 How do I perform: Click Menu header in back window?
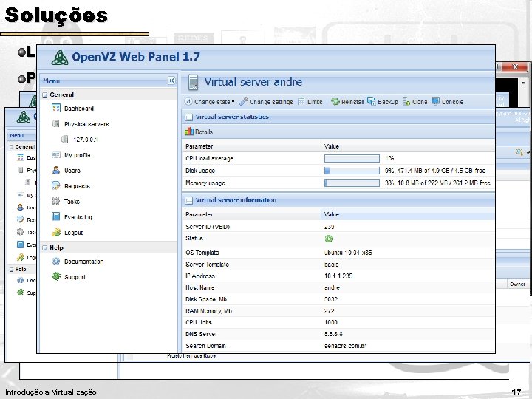tap(16, 135)
